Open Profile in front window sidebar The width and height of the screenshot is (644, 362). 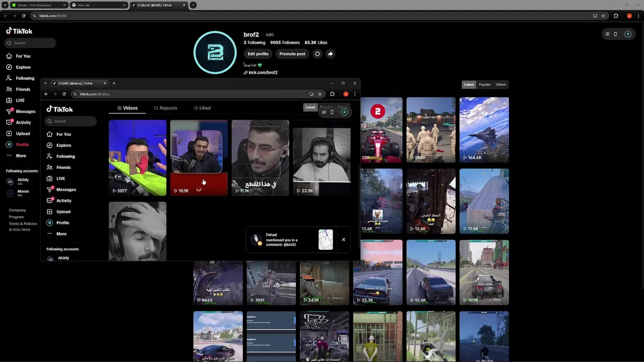(x=58, y=223)
